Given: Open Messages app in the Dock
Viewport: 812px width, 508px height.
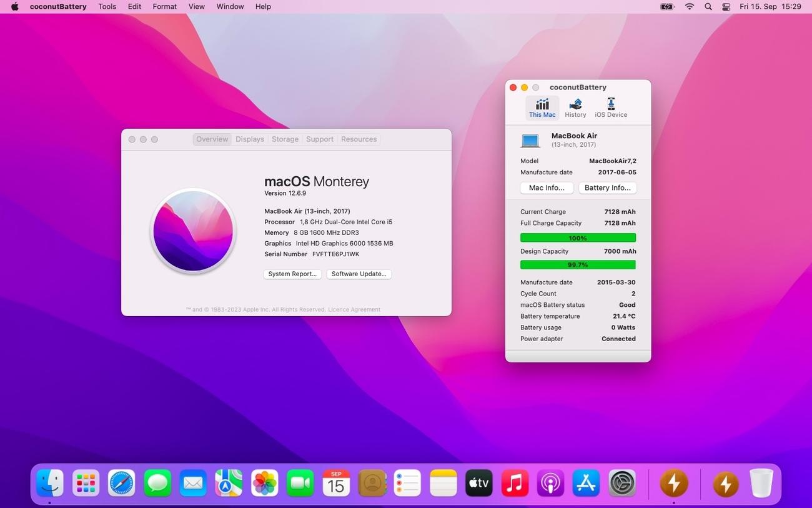Looking at the screenshot, I should [157, 483].
